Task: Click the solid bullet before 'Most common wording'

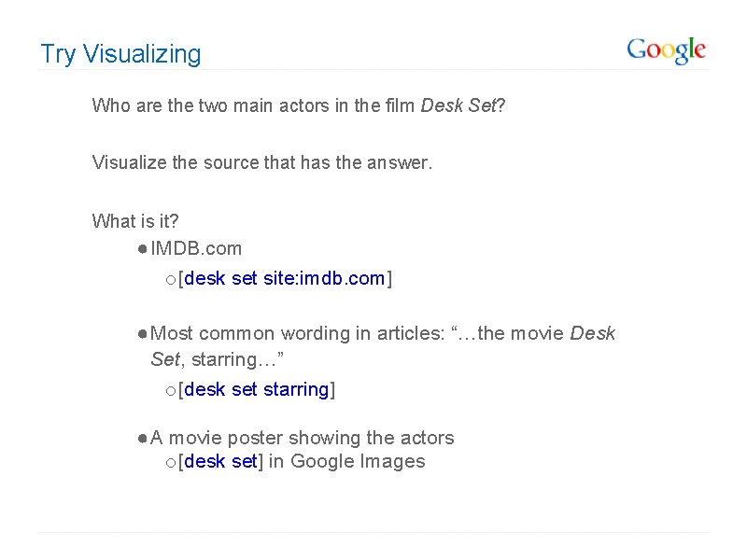Action: click(x=140, y=334)
